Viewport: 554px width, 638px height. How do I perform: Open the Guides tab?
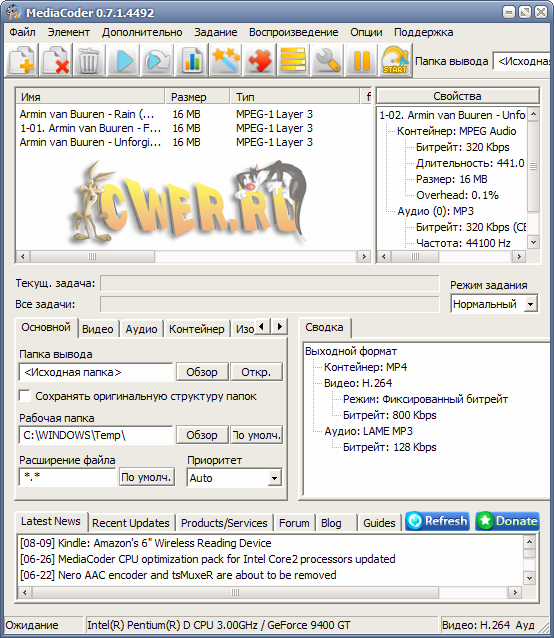coord(379,523)
